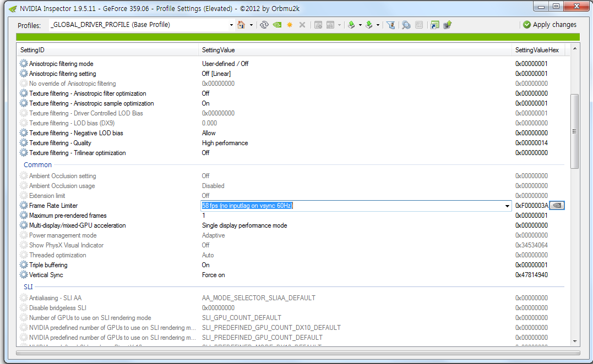Open the export profile dropdown arrow
Viewport: 593px width, 364px height.
(x=360, y=25)
